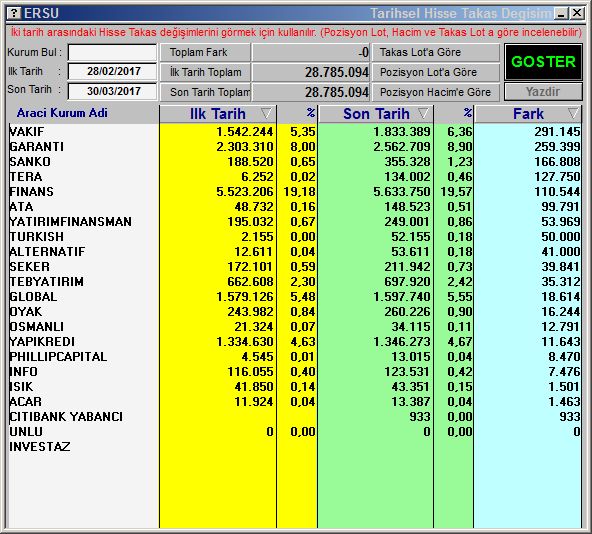
Task: Click the green GOSTER button
Action: [x=543, y=62]
